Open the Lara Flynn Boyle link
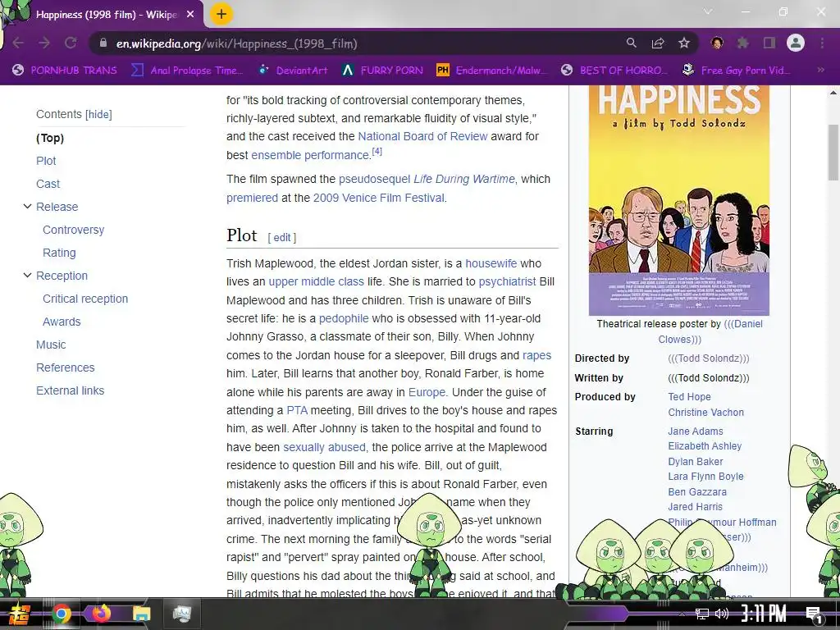 click(x=705, y=477)
